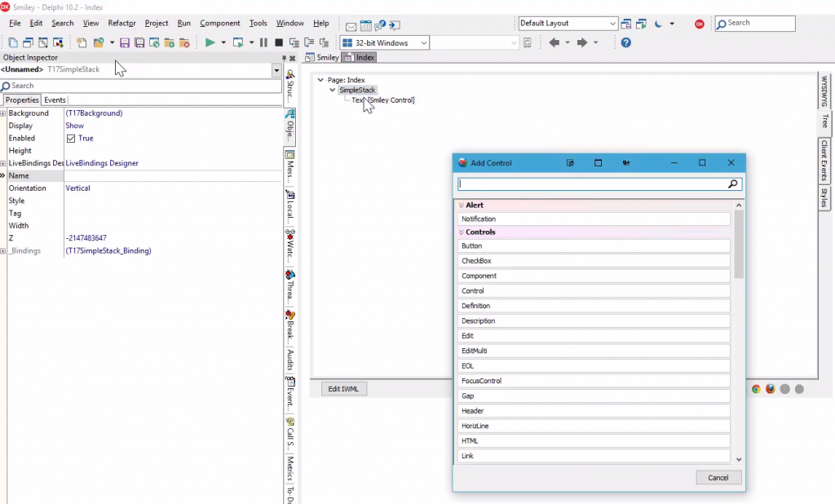Click the Save floppy disk icon
Image resolution: width=835 pixels, height=504 pixels.
point(125,42)
